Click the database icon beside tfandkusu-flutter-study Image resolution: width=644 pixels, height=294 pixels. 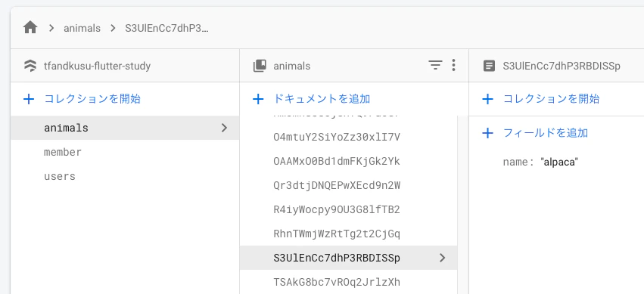pos(30,66)
